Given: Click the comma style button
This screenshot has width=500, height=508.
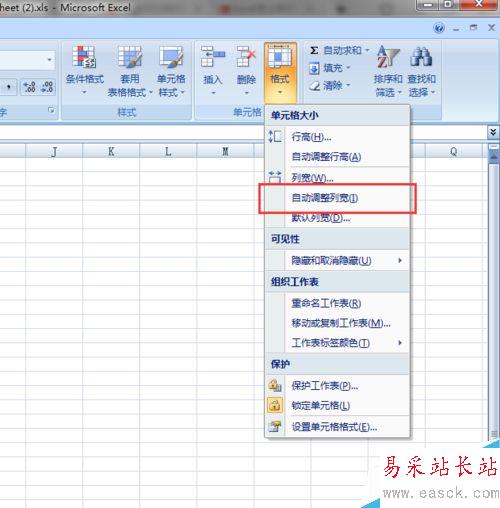Looking at the screenshot, I should click(x=8, y=87).
